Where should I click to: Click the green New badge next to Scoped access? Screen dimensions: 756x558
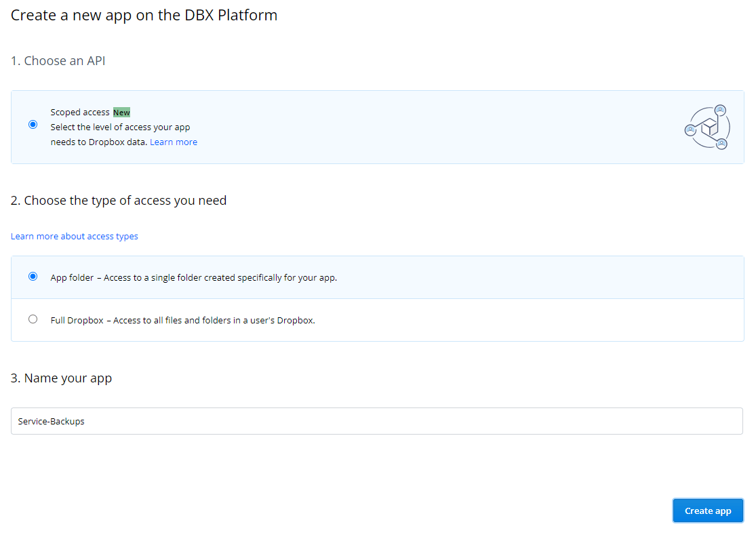pyautogui.click(x=121, y=112)
